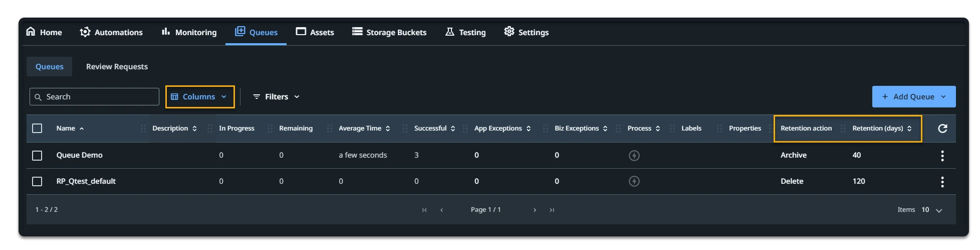Switch to the Monitoring tab

pos(189,32)
